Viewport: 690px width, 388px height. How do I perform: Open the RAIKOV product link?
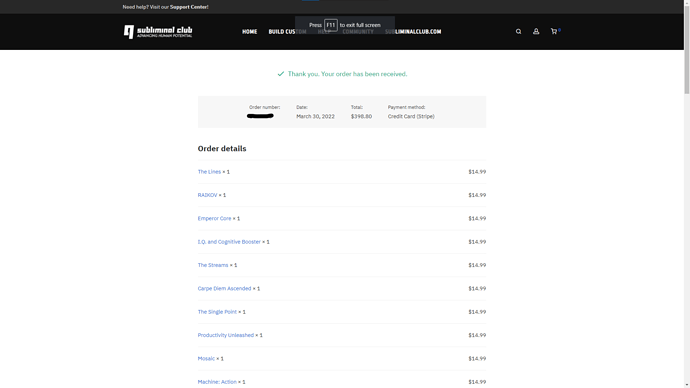coord(207,195)
